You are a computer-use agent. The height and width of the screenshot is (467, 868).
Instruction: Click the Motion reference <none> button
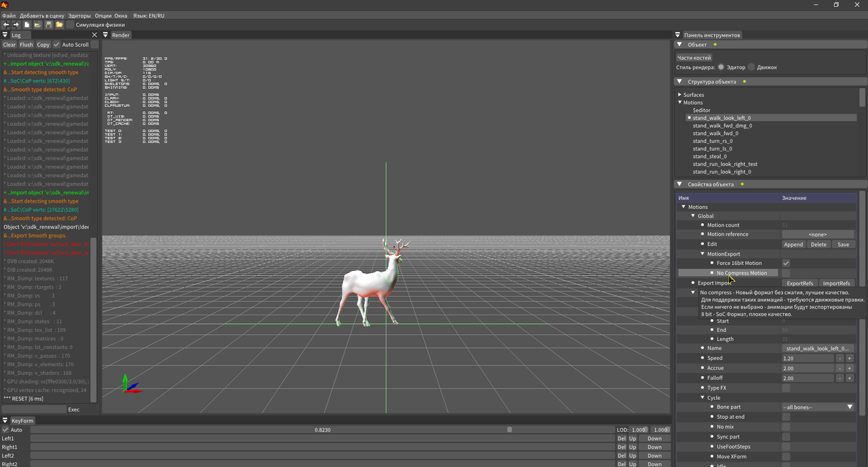click(x=818, y=235)
